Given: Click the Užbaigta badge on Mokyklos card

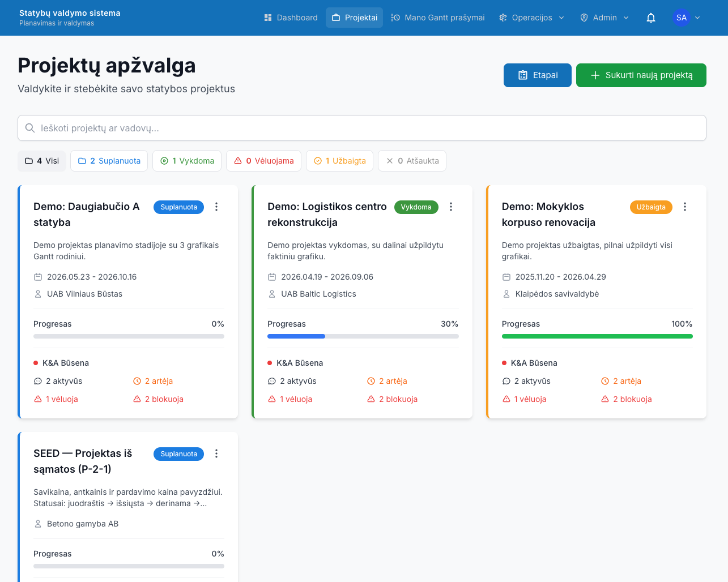Looking at the screenshot, I should point(651,207).
